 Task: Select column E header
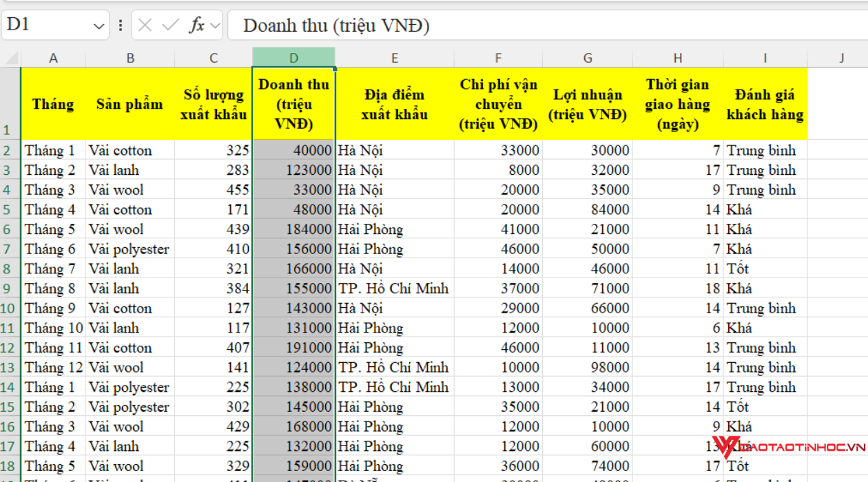[395, 58]
